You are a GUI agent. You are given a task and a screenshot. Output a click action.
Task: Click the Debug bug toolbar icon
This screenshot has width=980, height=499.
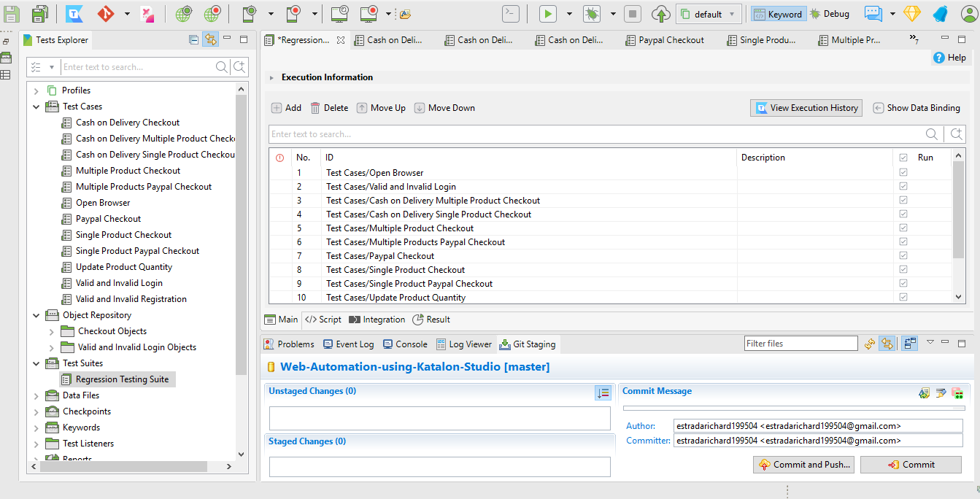tap(592, 13)
